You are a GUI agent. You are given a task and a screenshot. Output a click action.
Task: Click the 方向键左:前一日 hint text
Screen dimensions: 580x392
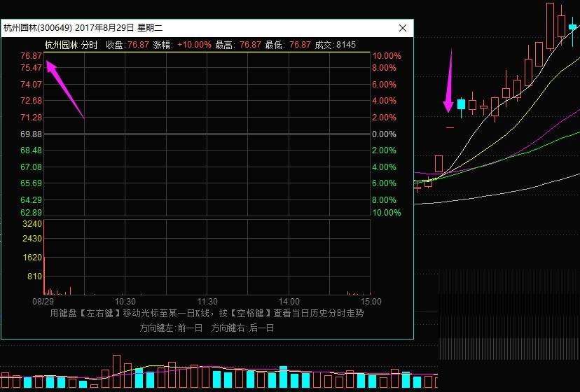pos(171,328)
